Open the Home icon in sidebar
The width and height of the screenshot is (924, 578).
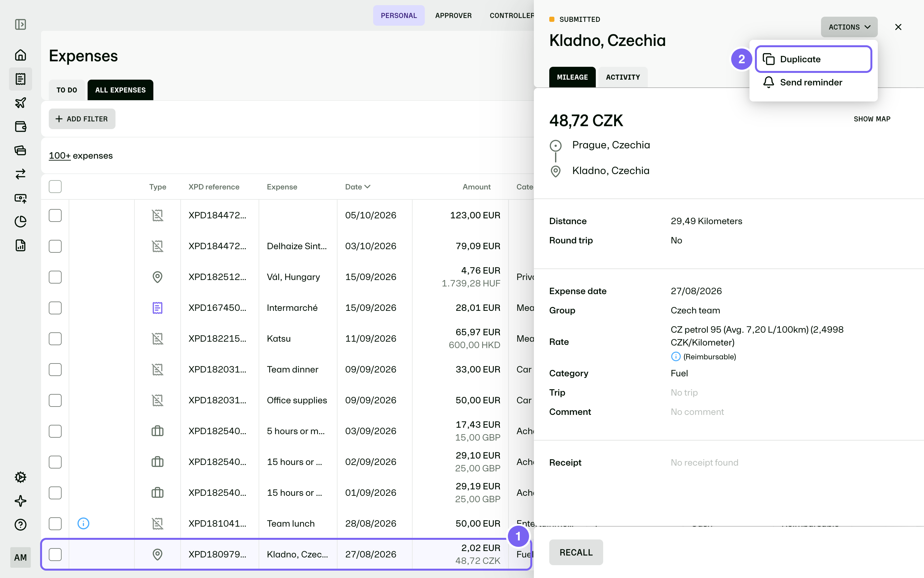pyautogui.click(x=21, y=55)
